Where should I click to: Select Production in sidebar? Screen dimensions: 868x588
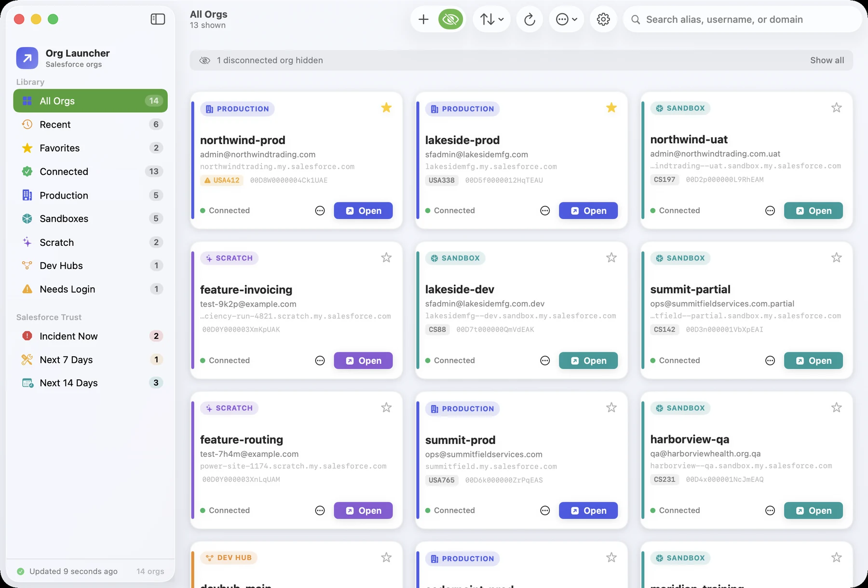click(90, 195)
